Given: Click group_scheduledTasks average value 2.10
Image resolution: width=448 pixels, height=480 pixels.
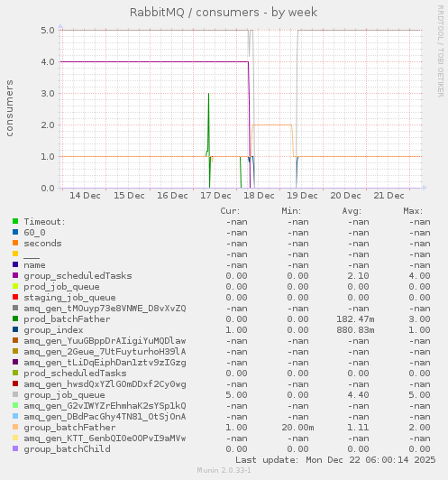Looking at the screenshot, I should click(x=358, y=276).
